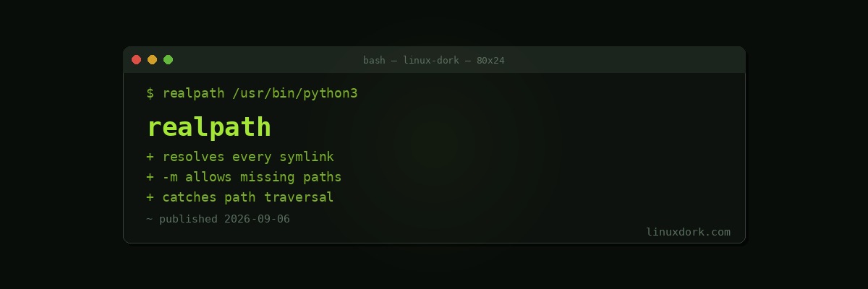The width and height of the screenshot is (868, 289).
Task: Click the line '+ resolves every symlink'
Action: (240, 157)
